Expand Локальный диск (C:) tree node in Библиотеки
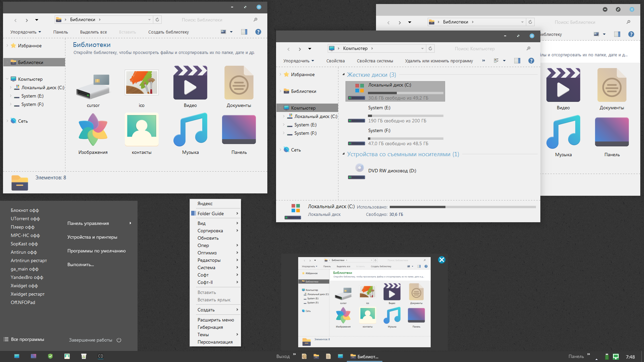The width and height of the screenshot is (644, 362). coord(11,87)
